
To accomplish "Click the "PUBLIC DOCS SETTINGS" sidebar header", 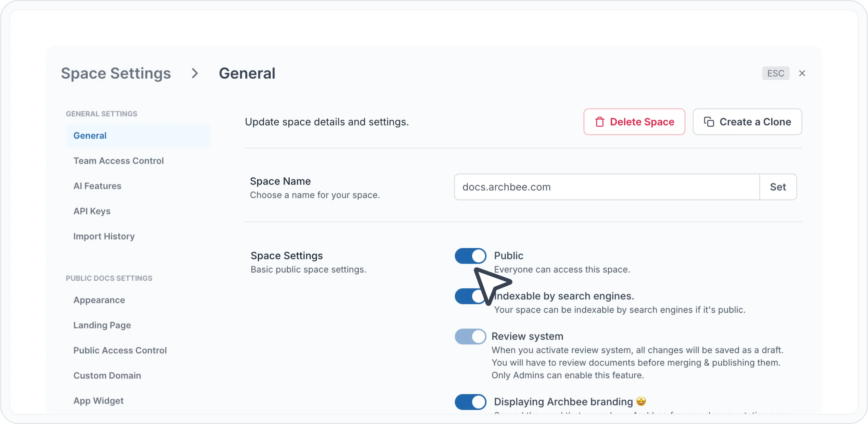I will point(109,278).
